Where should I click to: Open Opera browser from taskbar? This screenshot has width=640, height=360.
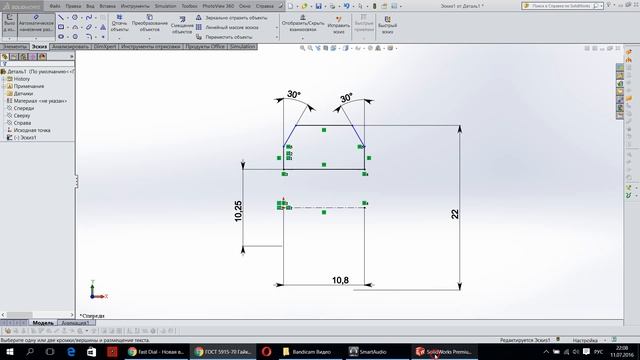(x=267, y=351)
